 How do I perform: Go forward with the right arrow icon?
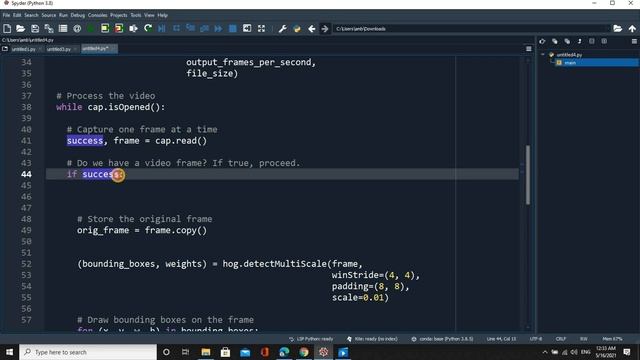[x=325, y=29]
